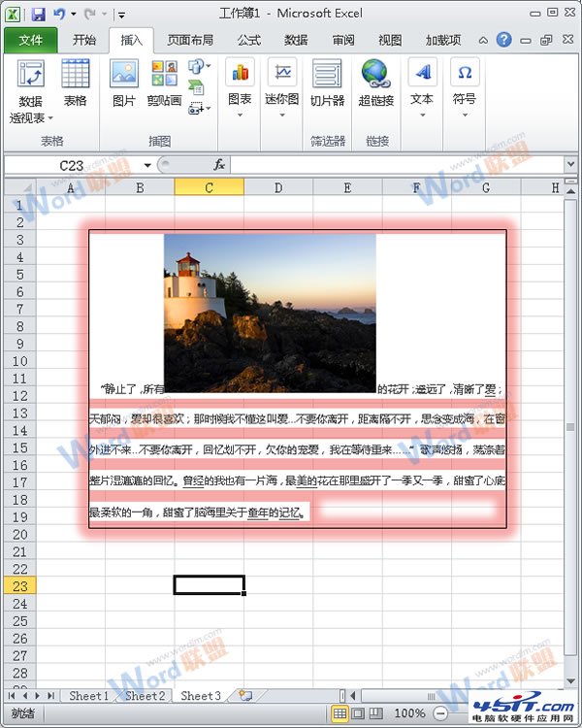Select column D header
This screenshot has width=582, height=728.
coord(278,187)
